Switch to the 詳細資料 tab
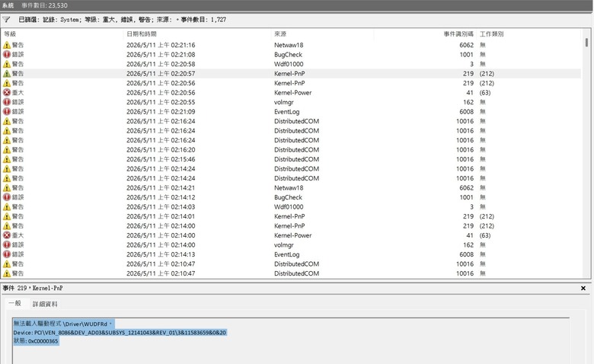 click(45, 304)
